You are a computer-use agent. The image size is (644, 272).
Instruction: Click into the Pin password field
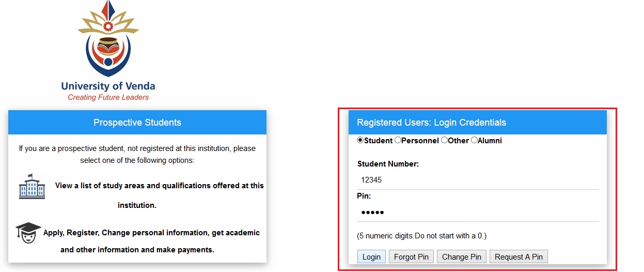pos(477,212)
